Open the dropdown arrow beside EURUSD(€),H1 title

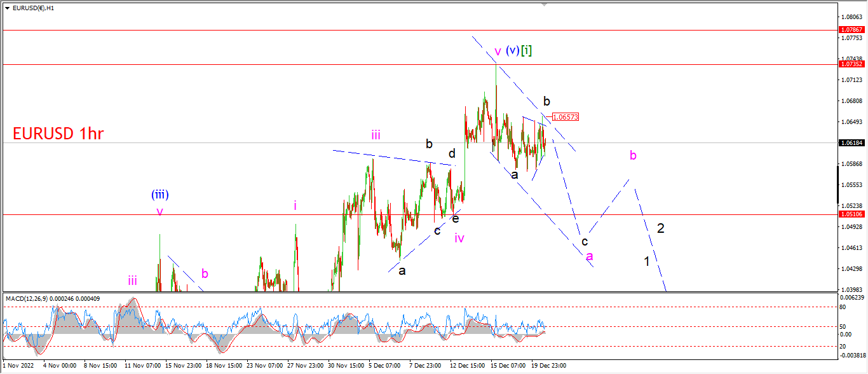coord(7,8)
